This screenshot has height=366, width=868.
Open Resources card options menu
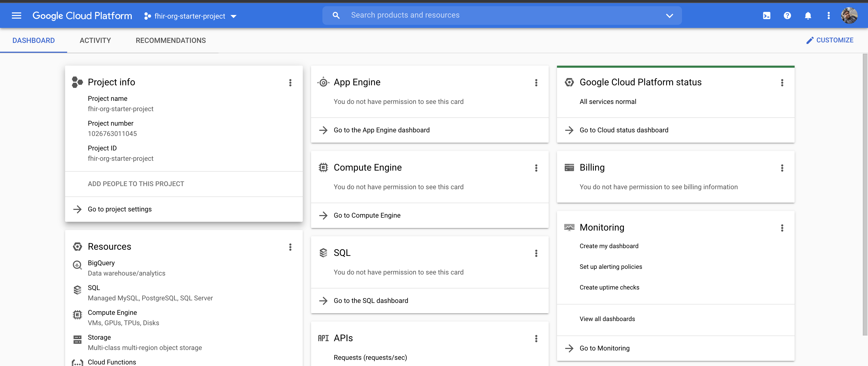(290, 247)
